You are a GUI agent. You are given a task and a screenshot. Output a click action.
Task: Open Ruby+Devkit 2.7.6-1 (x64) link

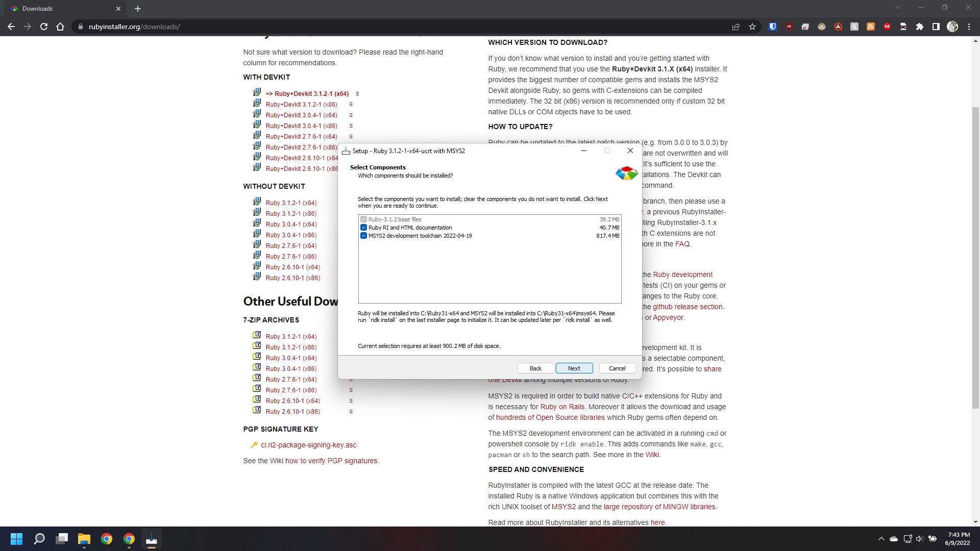[x=302, y=137]
